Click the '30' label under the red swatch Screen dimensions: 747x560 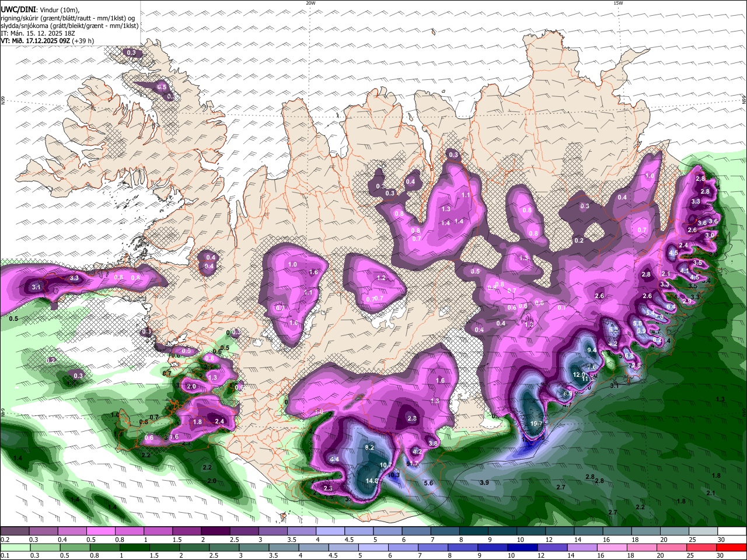[x=721, y=556]
